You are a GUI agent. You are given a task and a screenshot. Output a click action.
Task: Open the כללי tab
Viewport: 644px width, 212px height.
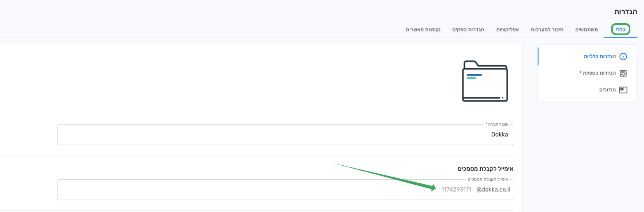pyautogui.click(x=620, y=30)
